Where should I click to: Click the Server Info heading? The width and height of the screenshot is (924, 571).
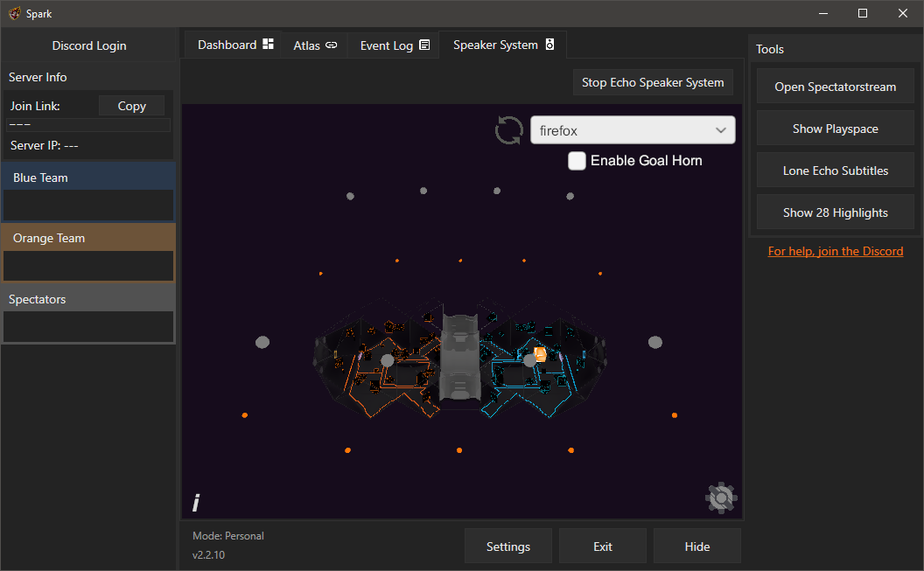point(38,77)
